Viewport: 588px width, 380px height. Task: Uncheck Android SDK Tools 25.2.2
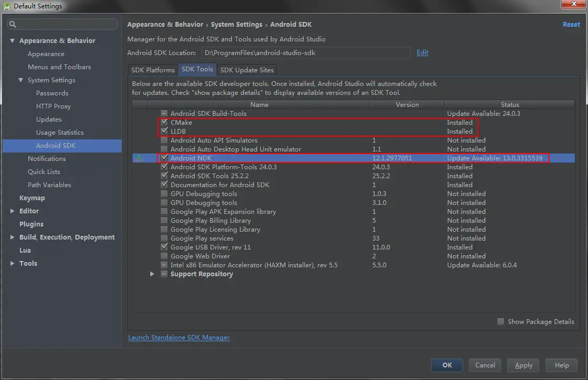click(x=164, y=176)
